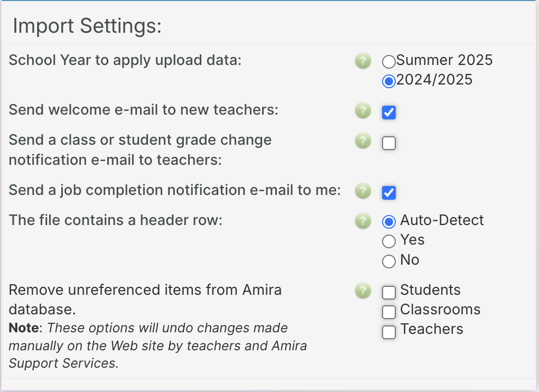
Task: Choose Auto-Detect for header row
Action: pyautogui.click(x=389, y=221)
